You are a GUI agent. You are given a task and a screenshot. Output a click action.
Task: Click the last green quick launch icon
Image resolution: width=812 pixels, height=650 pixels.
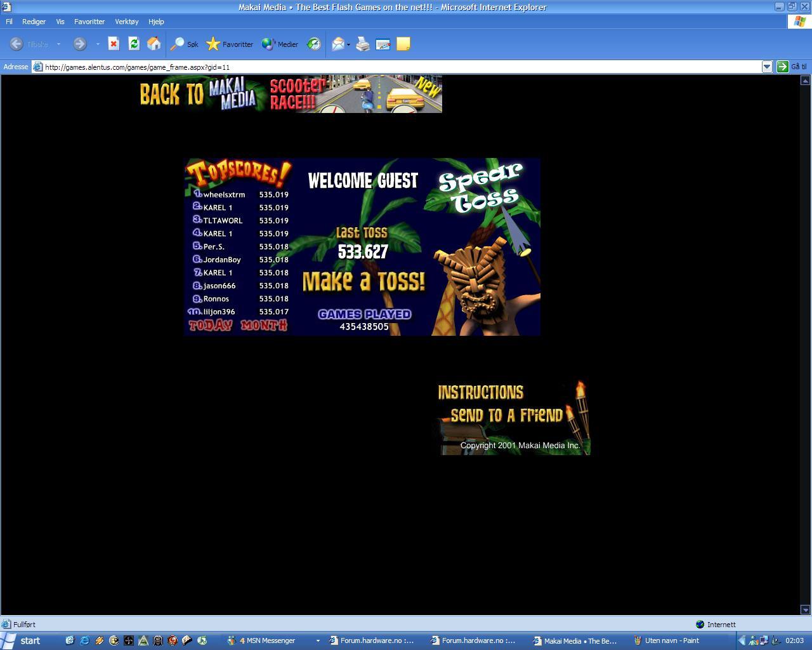point(202,640)
